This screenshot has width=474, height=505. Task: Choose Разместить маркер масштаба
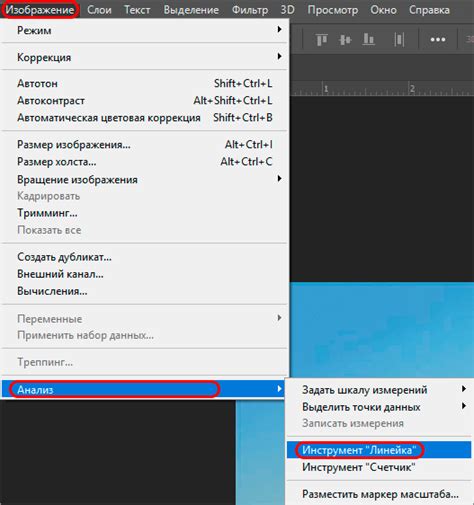pyautogui.click(x=379, y=494)
